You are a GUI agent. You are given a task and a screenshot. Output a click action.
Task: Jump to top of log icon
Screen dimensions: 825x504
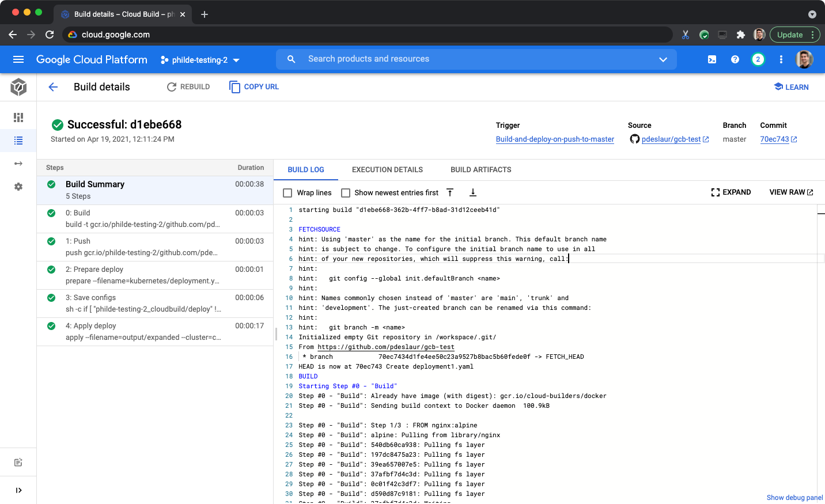click(x=450, y=192)
